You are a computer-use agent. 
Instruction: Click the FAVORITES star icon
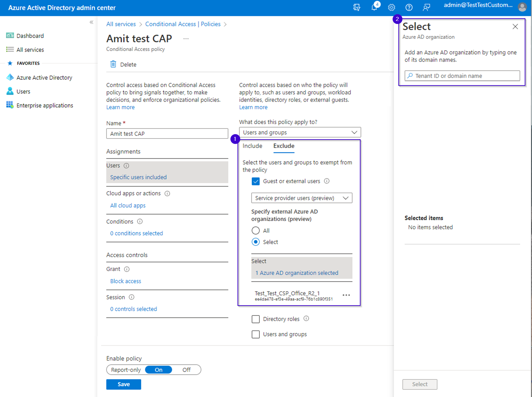point(10,63)
